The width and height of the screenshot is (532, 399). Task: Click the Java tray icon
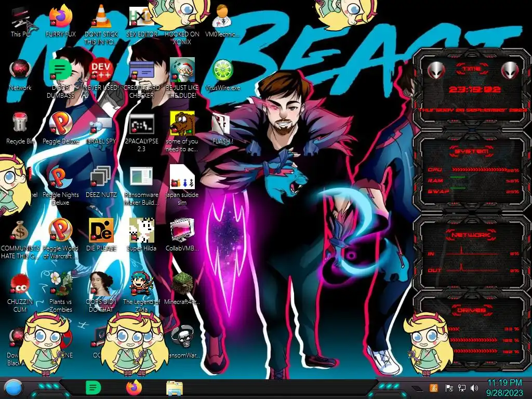click(433, 388)
